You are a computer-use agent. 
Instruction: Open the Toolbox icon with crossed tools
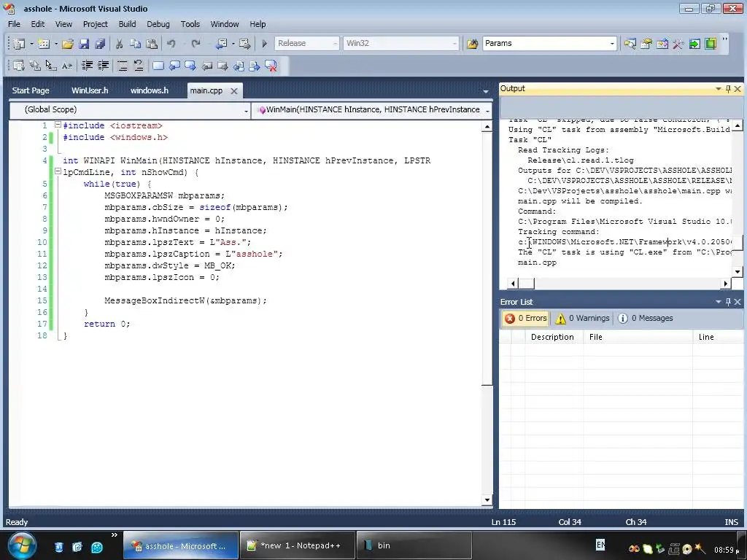(678, 44)
